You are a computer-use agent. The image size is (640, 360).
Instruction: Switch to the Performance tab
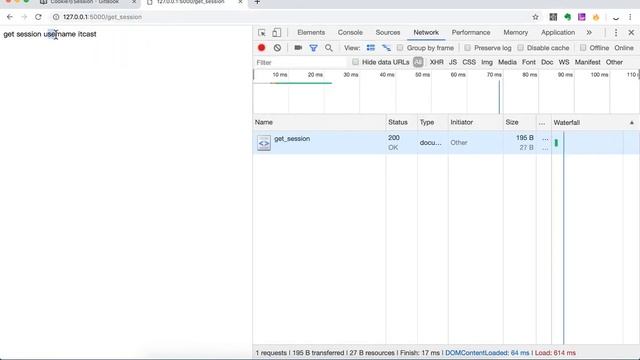coord(471,32)
